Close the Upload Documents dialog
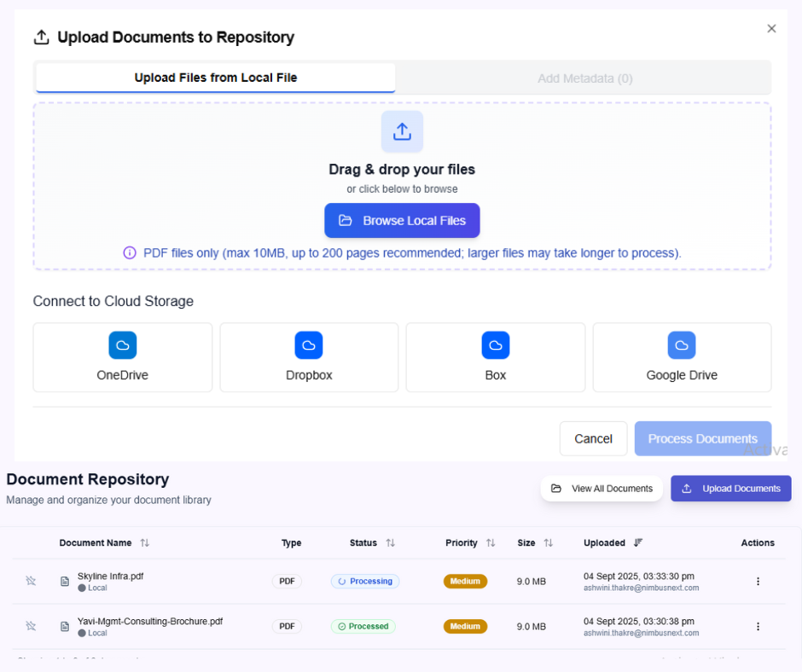The width and height of the screenshot is (802, 672). [x=771, y=29]
